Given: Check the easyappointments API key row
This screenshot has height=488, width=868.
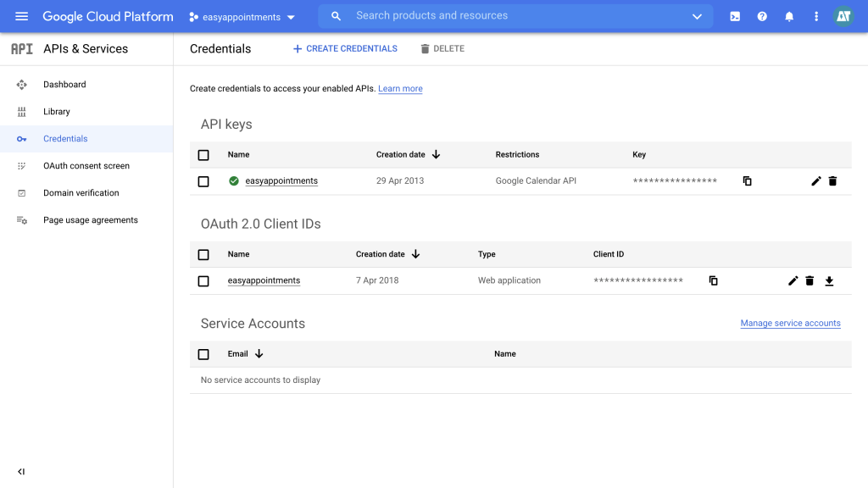Looking at the screenshot, I should coord(203,181).
